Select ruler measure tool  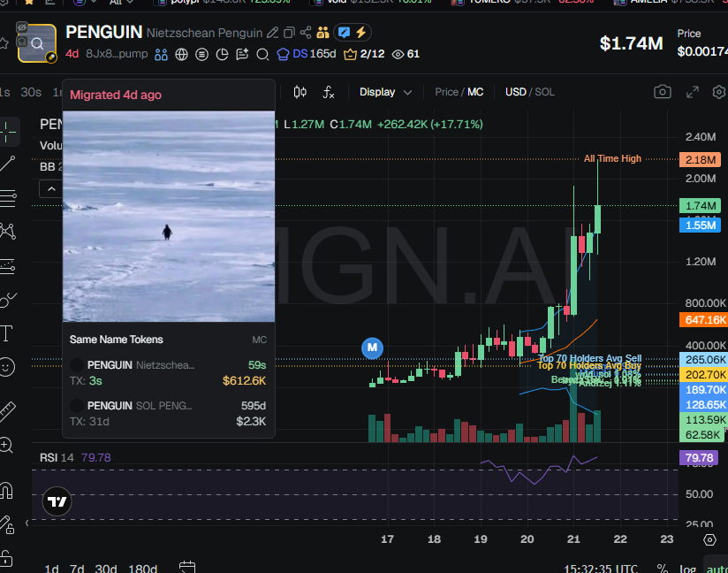(7, 411)
